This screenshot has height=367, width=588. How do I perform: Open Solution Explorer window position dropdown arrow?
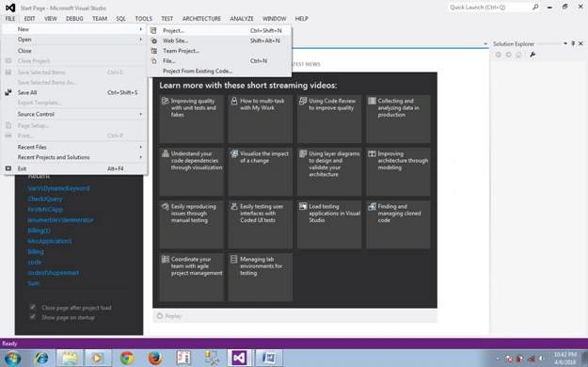point(565,43)
